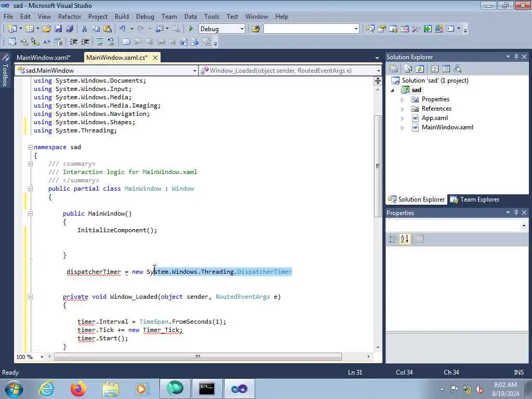
Task: Uncomment the selected lines icon
Action: pyautogui.click(x=111, y=42)
